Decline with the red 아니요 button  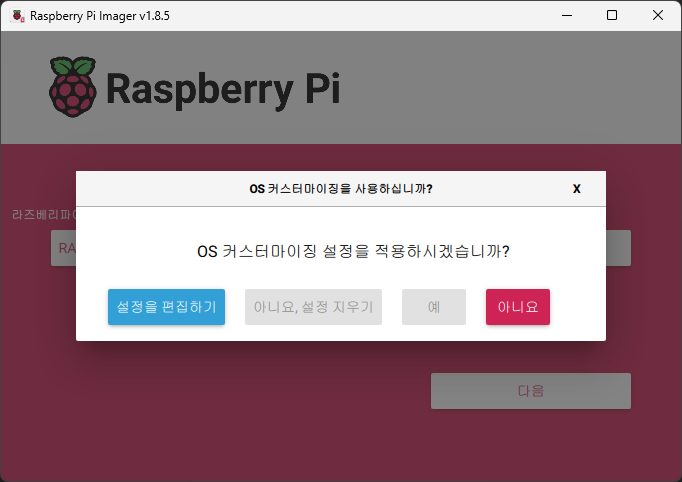coord(518,307)
